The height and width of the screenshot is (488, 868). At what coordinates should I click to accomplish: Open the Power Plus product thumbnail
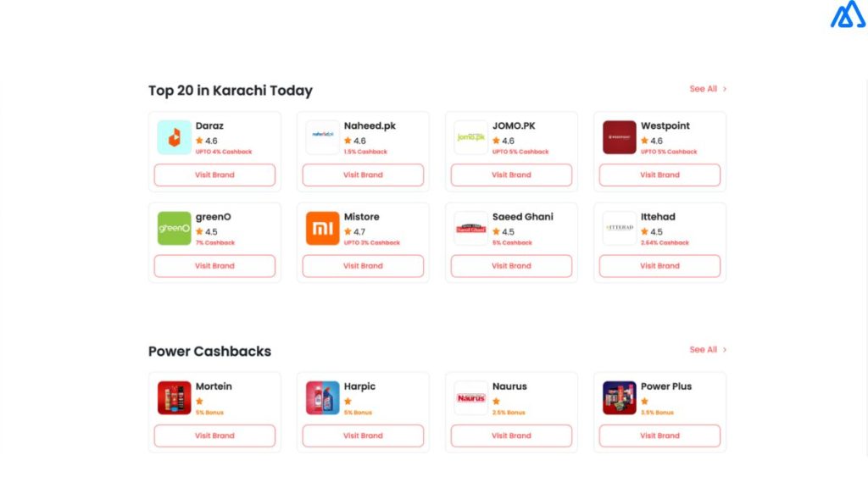pyautogui.click(x=619, y=397)
